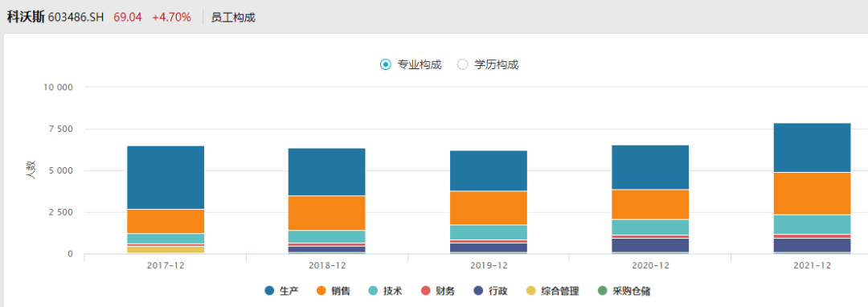Click the 2019-12 teal 技术 bar segment
The image size is (868, 307).
[489, 232]
